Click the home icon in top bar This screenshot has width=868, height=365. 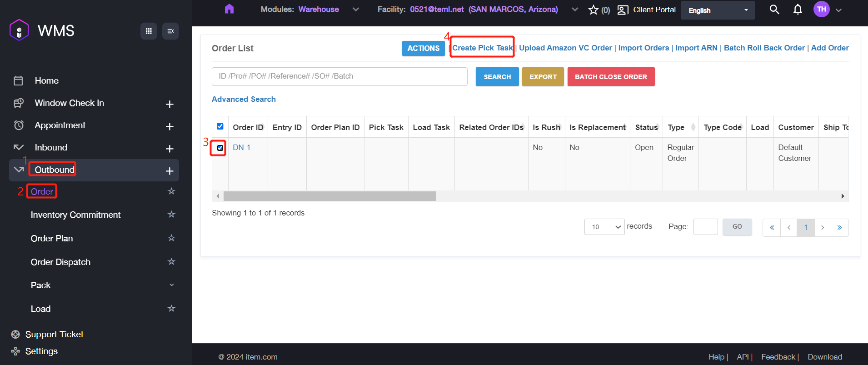click(229, 9)
